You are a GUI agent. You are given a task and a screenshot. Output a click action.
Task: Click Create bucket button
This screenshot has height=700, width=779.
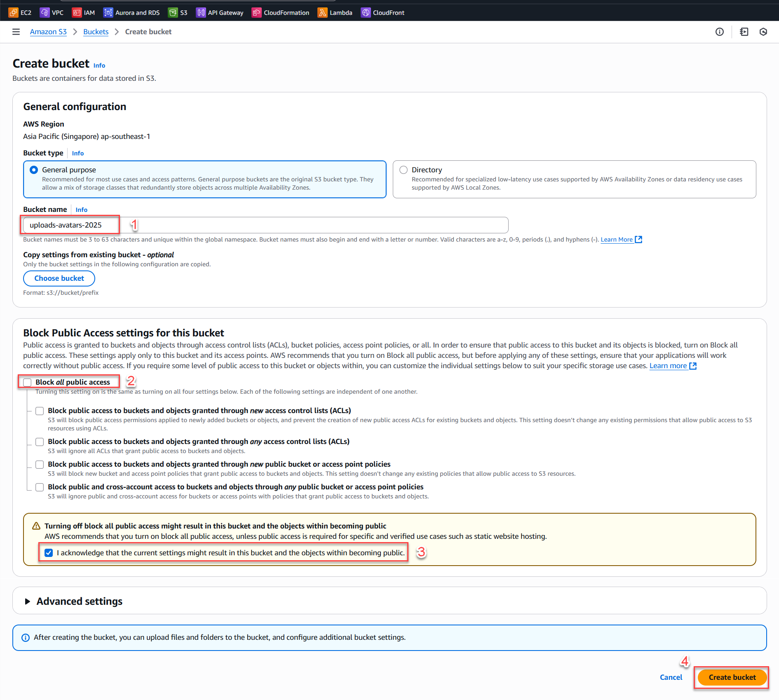[732, 677]
